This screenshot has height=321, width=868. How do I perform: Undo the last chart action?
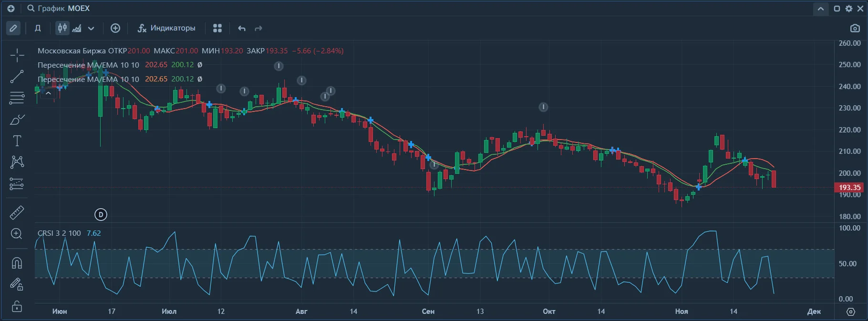tap(242, 29)
